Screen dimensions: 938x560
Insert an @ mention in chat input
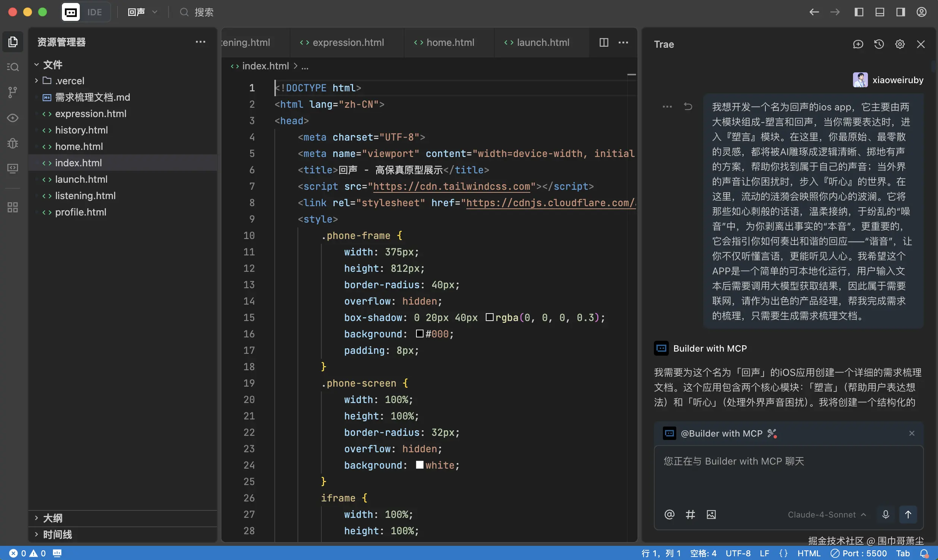tap(669, 514)
